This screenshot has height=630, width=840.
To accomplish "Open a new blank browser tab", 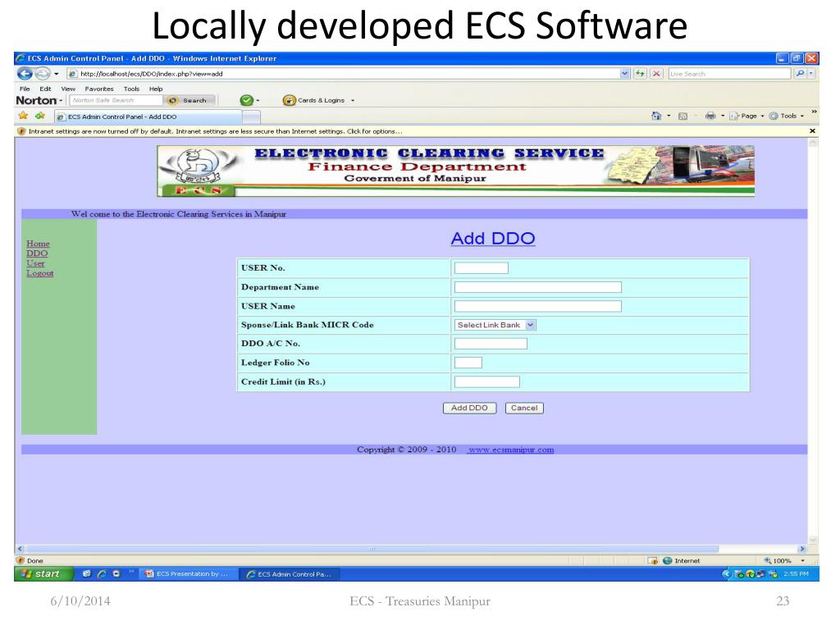I will (251, 116).
